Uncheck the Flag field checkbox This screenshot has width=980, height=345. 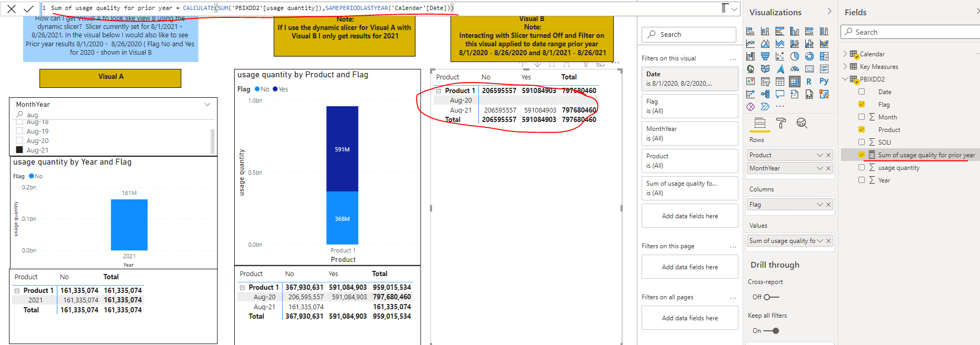pos(862,105)
